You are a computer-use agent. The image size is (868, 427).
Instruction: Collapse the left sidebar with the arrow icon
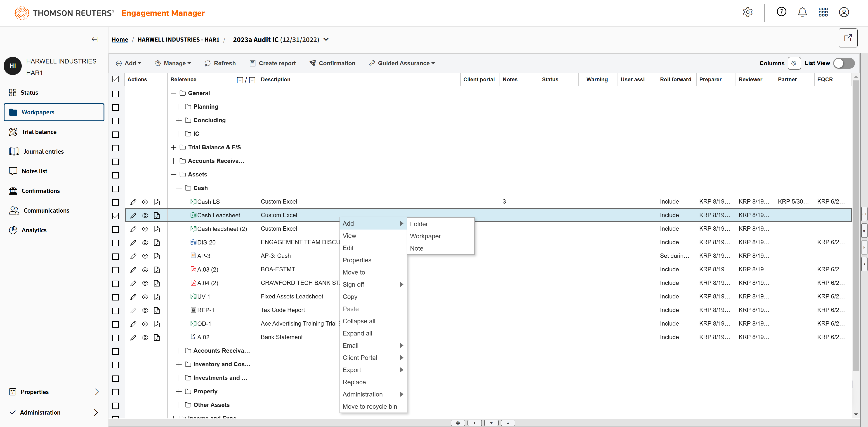[95, 39]
